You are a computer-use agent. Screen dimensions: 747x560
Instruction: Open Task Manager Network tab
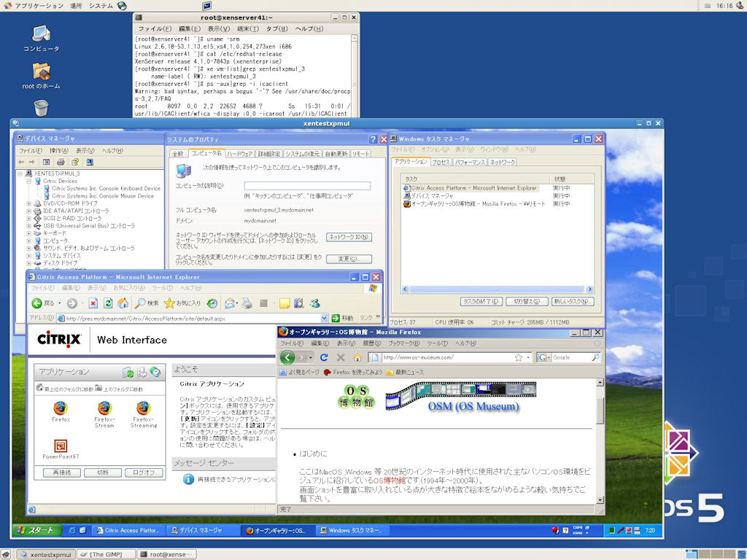(x=503, y=163)
